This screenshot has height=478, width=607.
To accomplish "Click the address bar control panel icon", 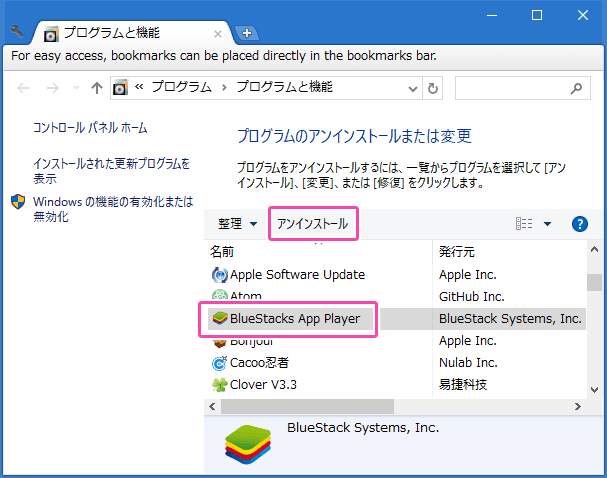I will coord(120,88).
